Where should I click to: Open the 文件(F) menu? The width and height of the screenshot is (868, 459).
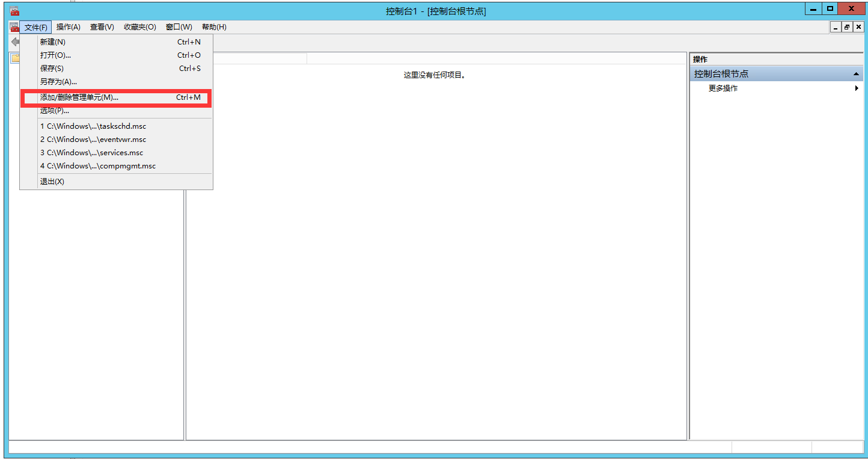pos(36,27)
